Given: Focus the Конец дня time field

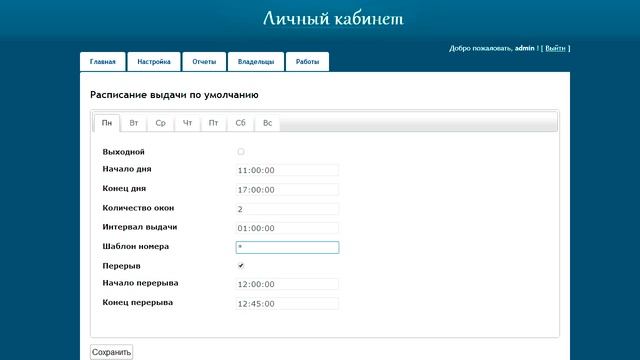Looking at the screenshot, I should click(x=287, y=190).
